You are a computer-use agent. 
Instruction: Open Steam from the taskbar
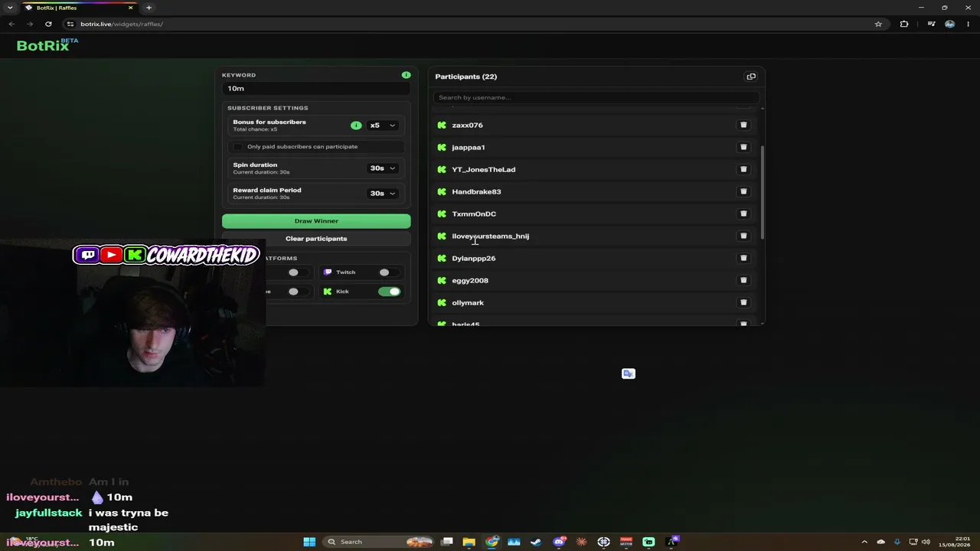536,542
